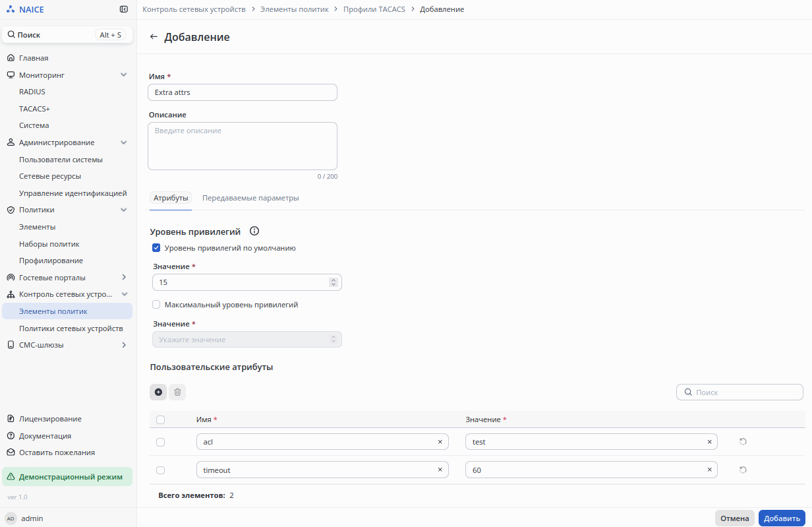This screenshot has width=812, height=527.
Task: Select the acl attribute row checkbox
Action: coord(161,442)
